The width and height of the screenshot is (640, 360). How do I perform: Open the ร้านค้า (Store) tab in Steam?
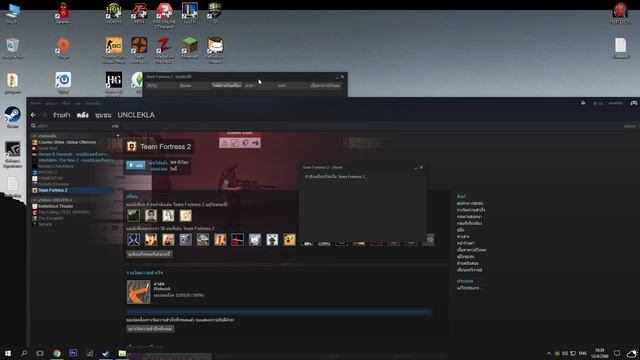[62, 115]
